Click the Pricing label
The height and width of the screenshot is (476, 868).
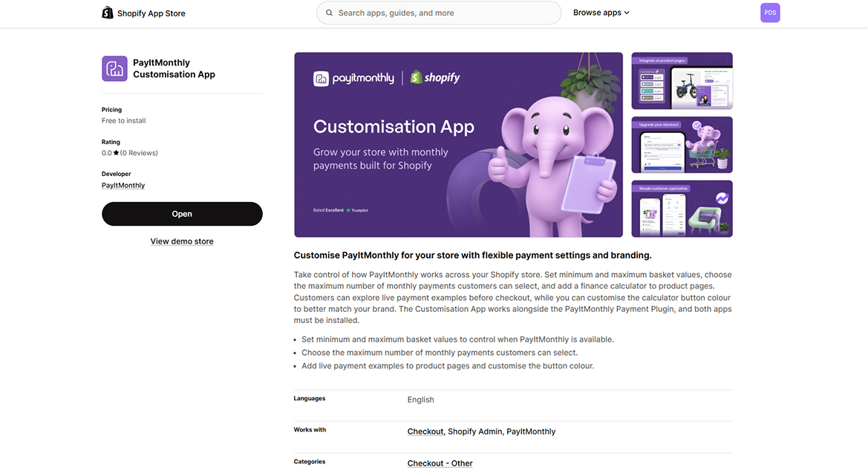pos(112,110)
